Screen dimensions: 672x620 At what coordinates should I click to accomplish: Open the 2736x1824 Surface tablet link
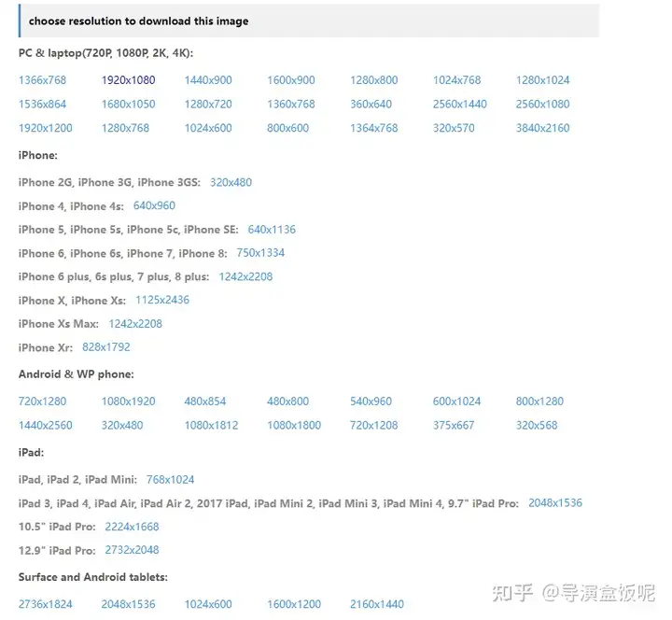tap(46, 604)
